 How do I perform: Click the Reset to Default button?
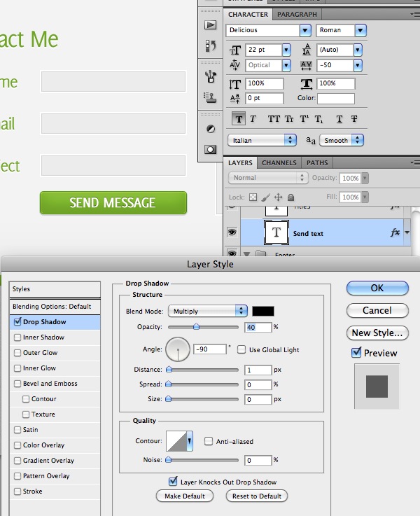pos(256,496)
